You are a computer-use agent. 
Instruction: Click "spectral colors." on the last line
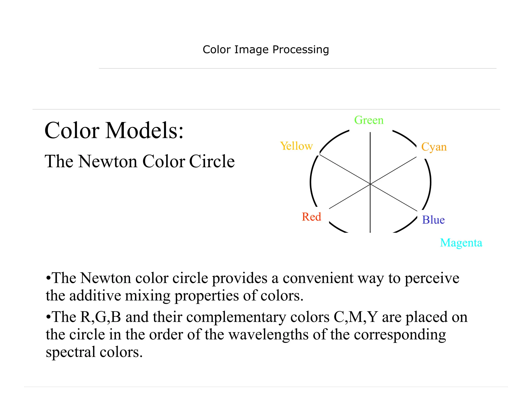[94, 352]
